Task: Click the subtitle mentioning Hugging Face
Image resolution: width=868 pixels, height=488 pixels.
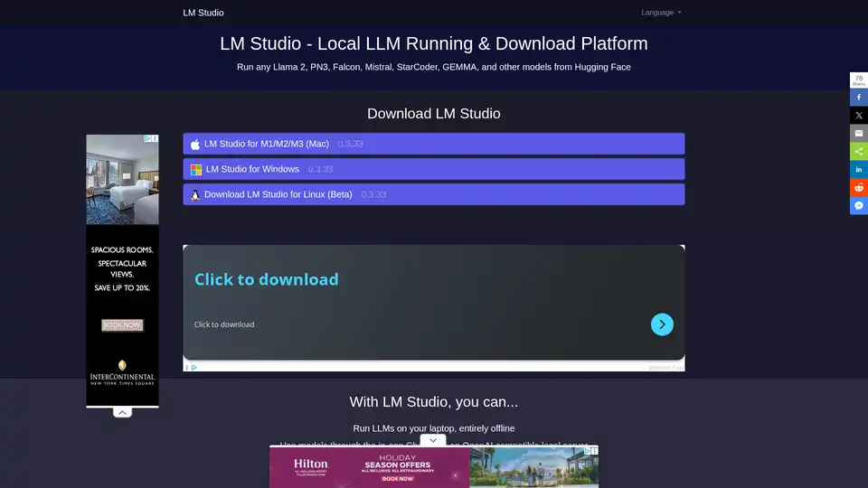Action: coord(433,67)
